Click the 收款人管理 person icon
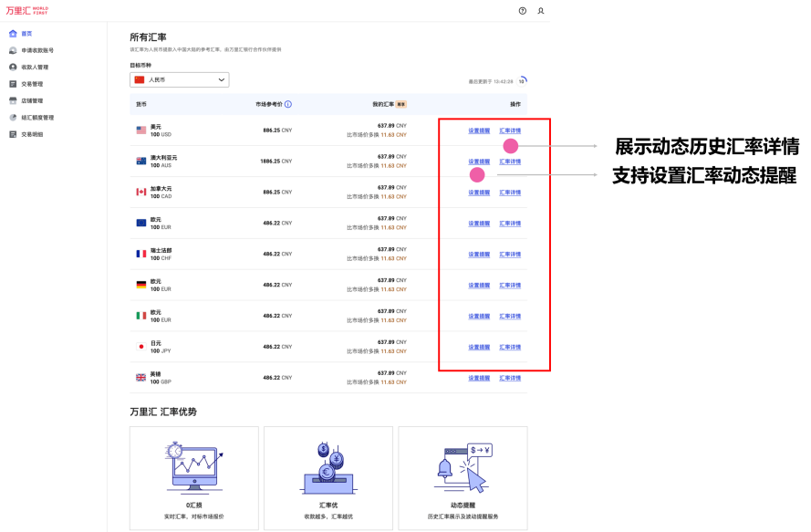The width and height of the screenshot is (811, 532). click(13, 67)
